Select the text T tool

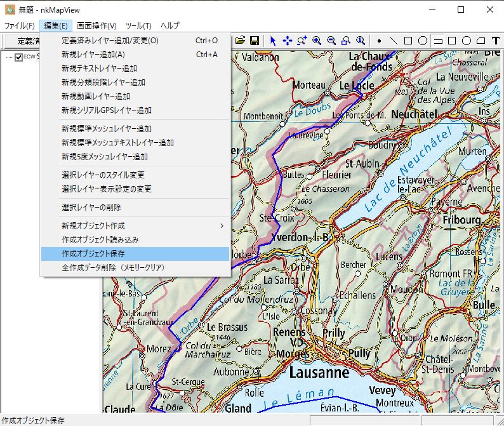tap(496, 41)
